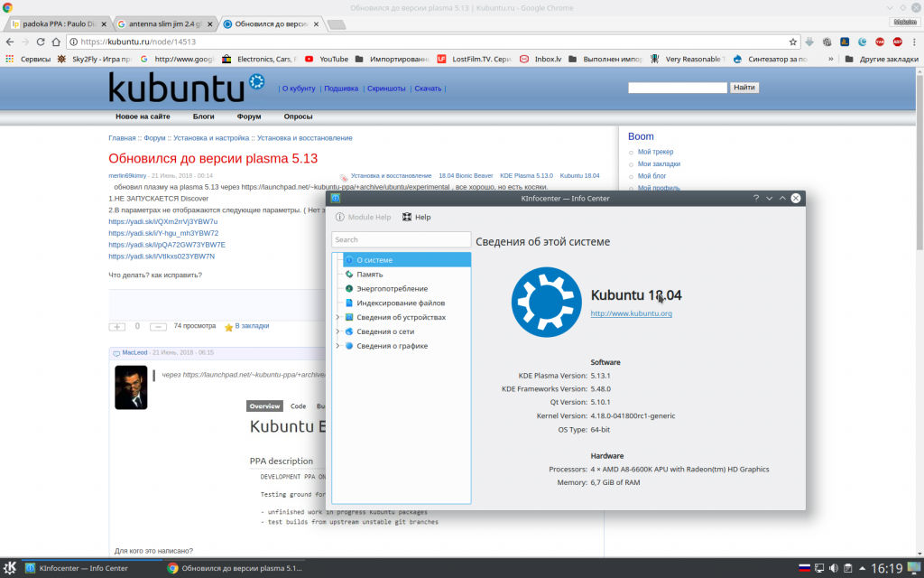Image resolution: width=924 pixels, height=578 pixels.
Task: Open the Подшивка link
Action: [341, 89]
